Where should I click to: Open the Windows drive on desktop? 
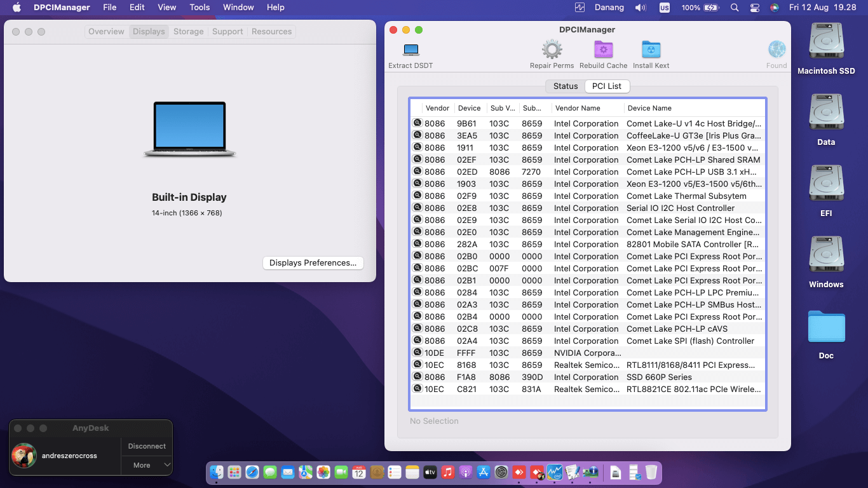click(826, 255)
